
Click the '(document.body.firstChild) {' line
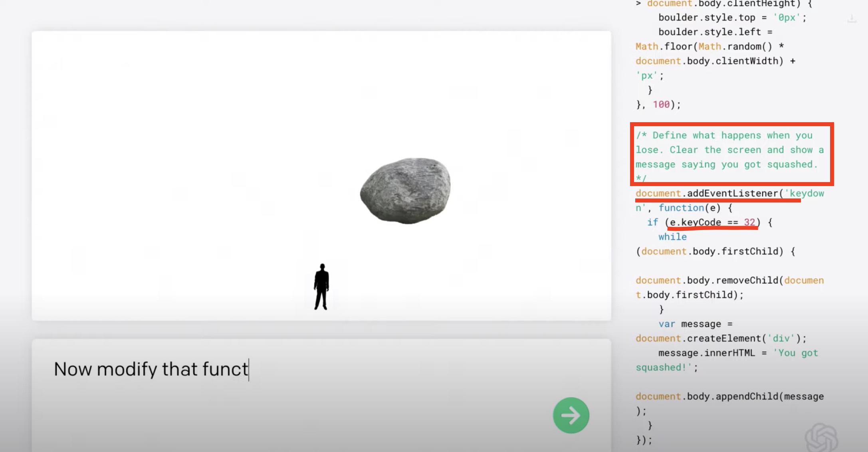click(715, 252)
